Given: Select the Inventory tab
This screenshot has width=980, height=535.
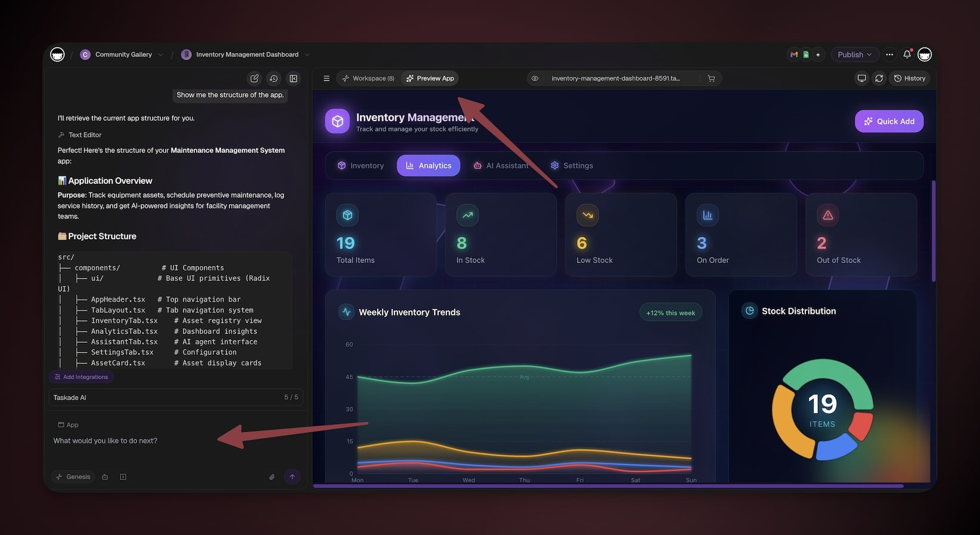Looking at the screenshot, I should pos(361,166).
